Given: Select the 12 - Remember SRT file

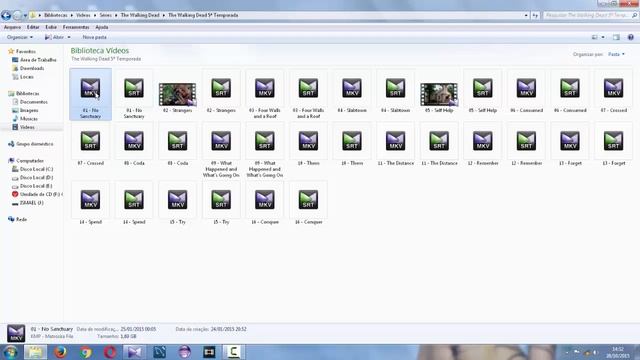Looking at the screenshot, I should (526, 145).
